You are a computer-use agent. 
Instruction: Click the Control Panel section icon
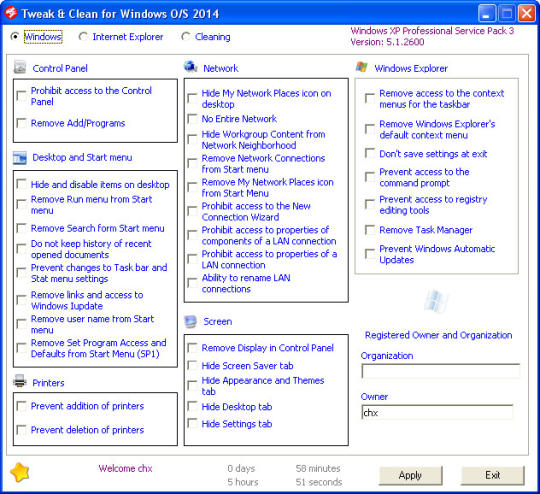[x=20, y=67]
